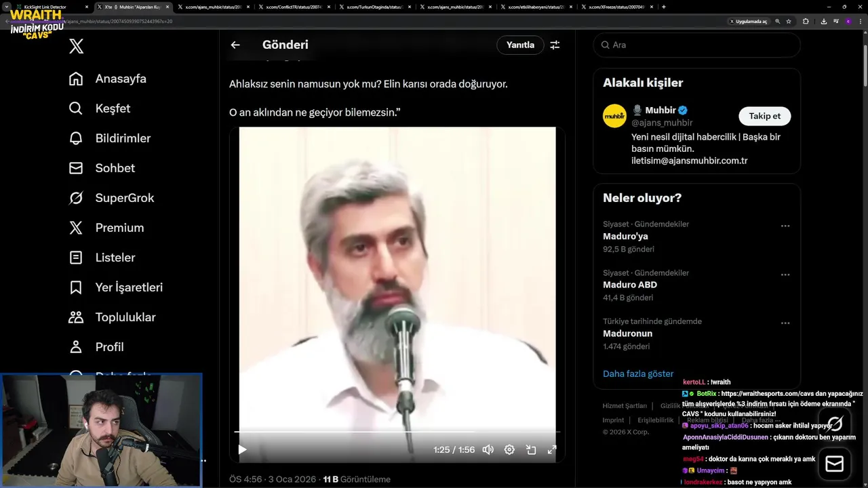Screen dimensions: 868x488
Task: Click Daha fazla göster link
Action: 638,373
